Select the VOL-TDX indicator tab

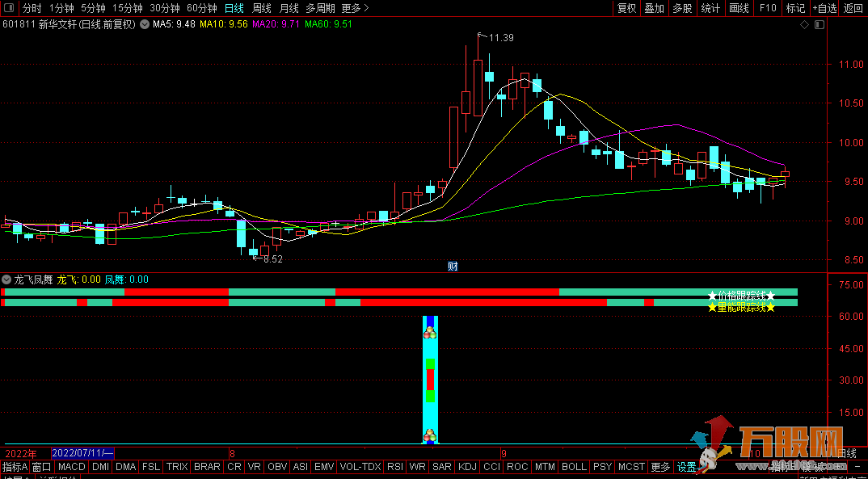pyautogui.click(x=360, y=467)
